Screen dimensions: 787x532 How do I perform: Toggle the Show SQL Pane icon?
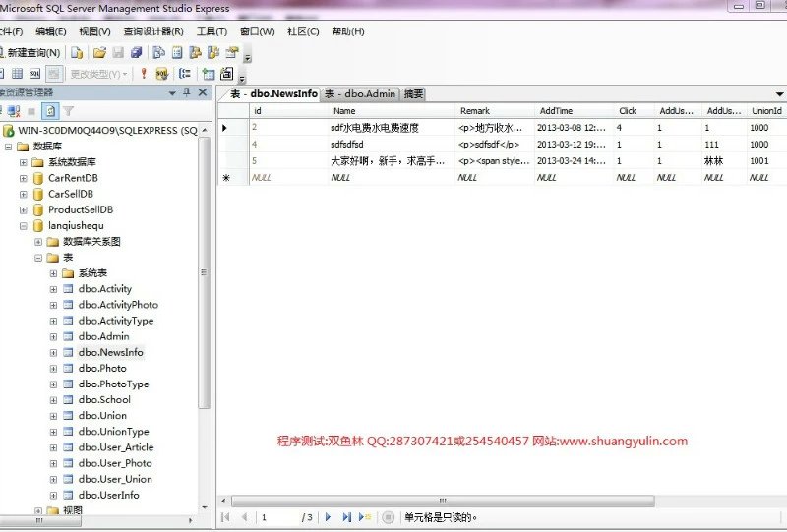tap(35, 74)
